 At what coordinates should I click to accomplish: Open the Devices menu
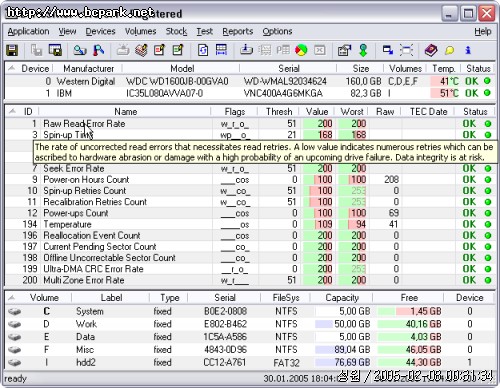pos(100,31)
